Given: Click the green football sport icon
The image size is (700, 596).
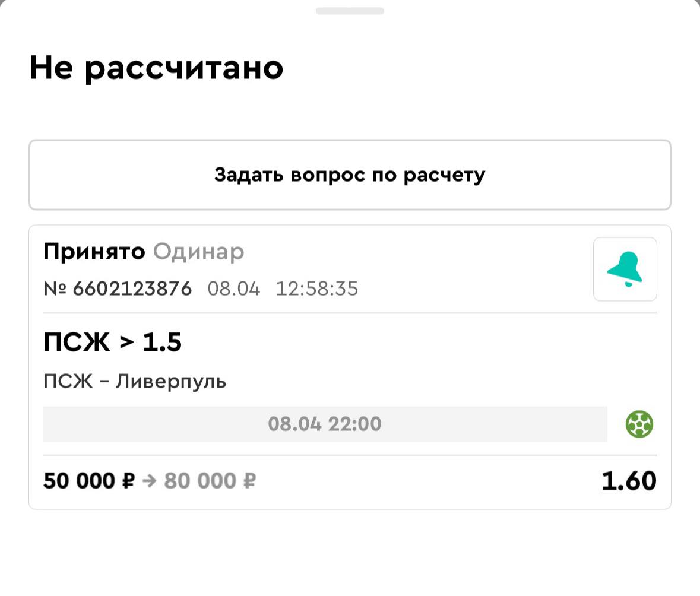Looking at the screenshot, I should [639, 424].
